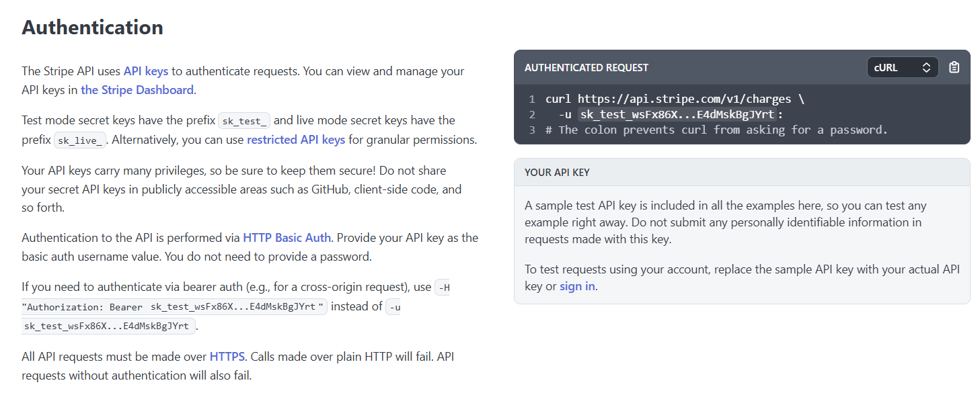Click the last sk_test key snippet in paragraph

(x=109, y=326)
